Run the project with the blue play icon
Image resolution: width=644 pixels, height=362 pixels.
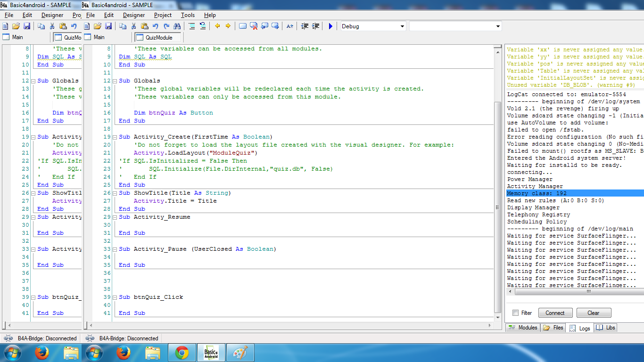(330, 26)
